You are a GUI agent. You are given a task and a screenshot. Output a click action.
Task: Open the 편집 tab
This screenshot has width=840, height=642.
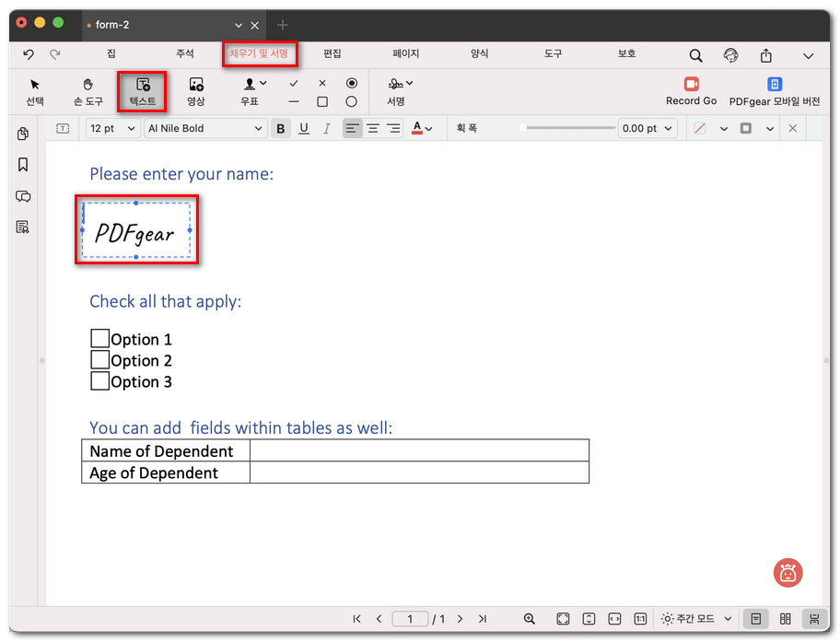332,54
